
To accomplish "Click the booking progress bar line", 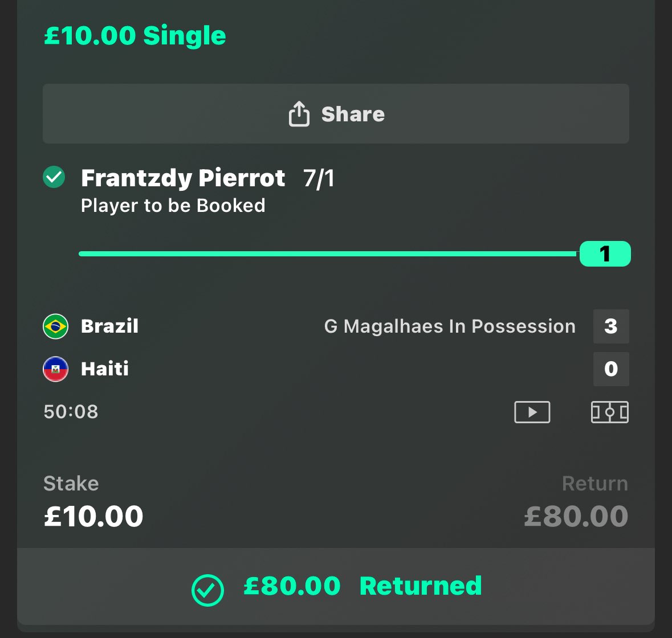I will point(329,254).
